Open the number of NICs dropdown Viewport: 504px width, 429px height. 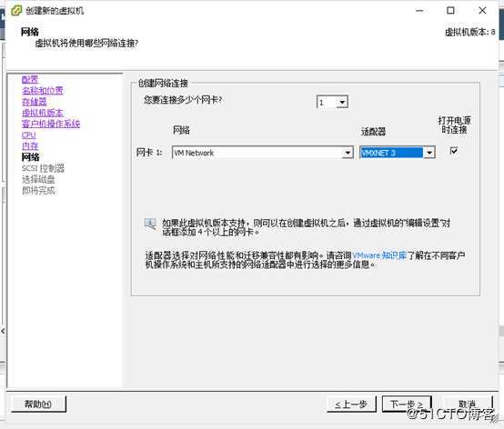(x=342, y=102)
